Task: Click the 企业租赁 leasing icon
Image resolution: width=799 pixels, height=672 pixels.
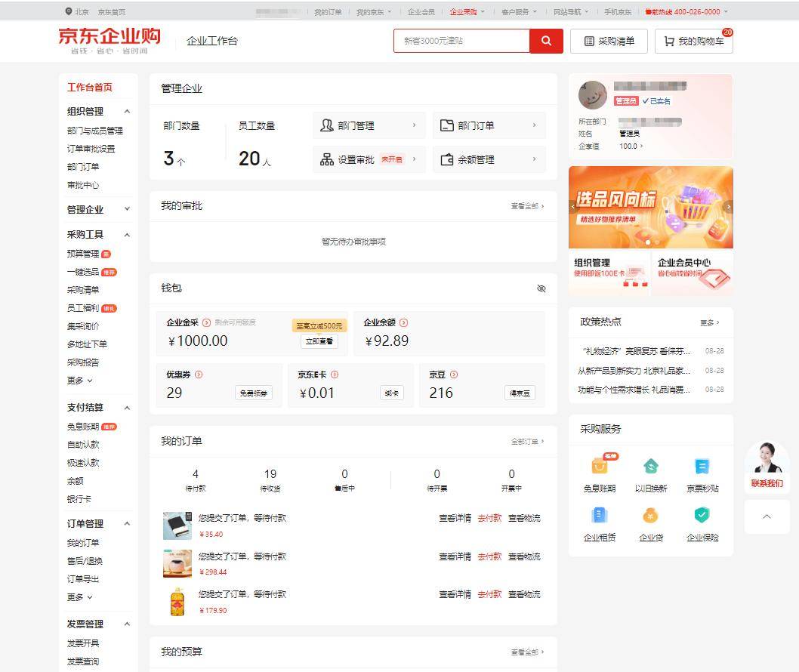Action: point(600,515)
